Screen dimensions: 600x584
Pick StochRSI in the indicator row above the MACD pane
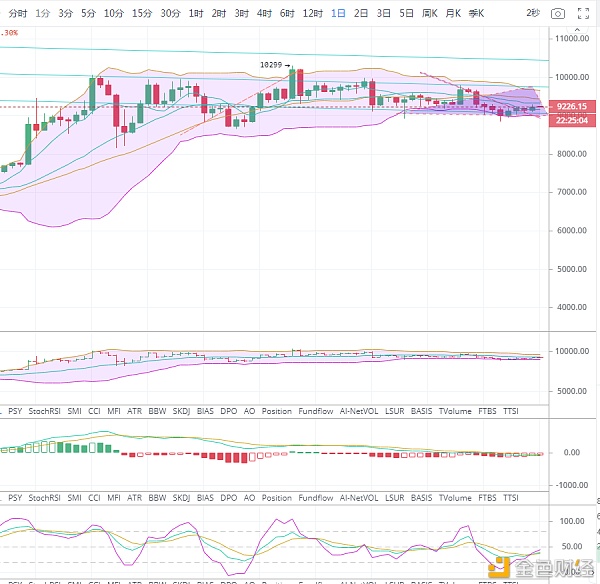click(x=44, y=411)
